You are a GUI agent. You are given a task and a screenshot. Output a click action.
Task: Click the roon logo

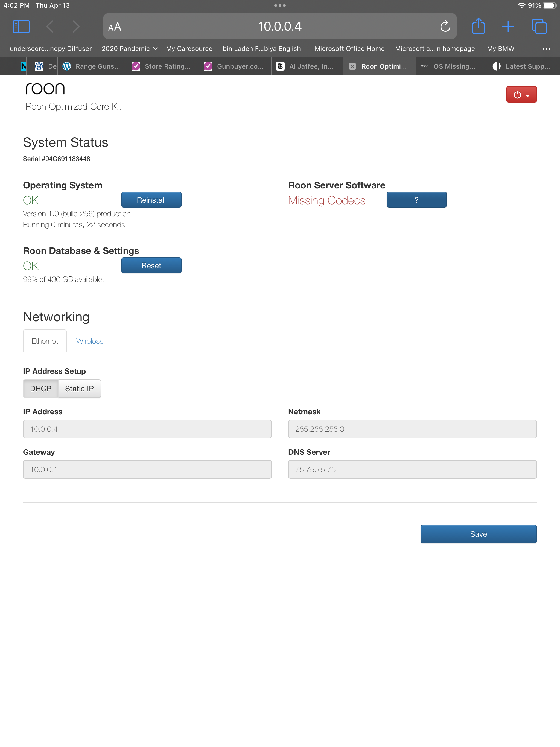pos(45,89)
